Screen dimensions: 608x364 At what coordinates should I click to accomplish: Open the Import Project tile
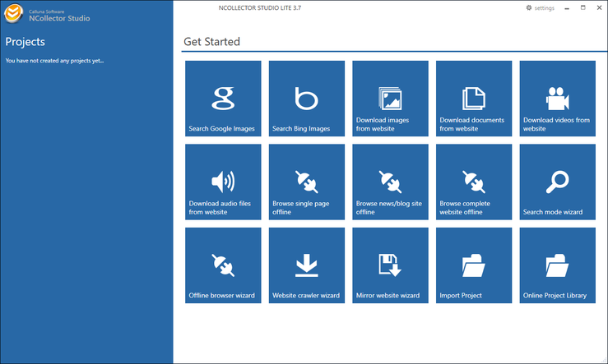(x=474, y=265)
